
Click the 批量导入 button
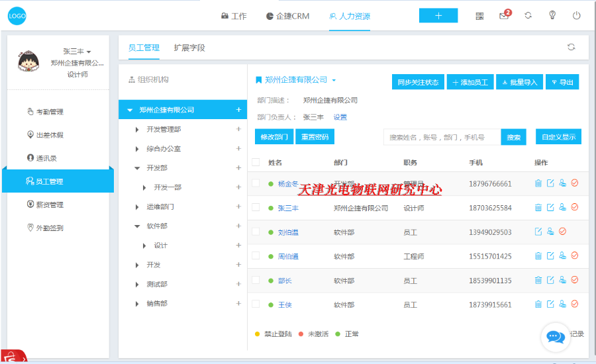[520, 82]
